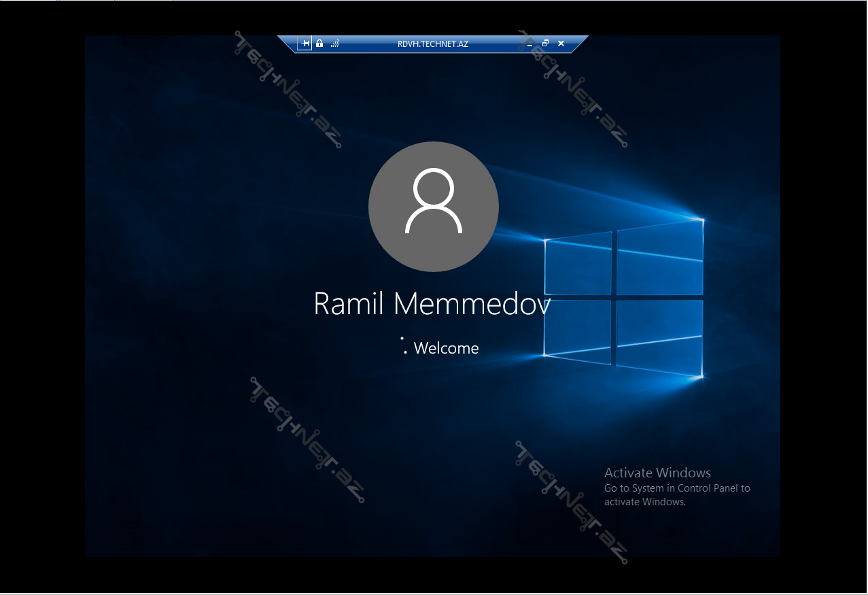Check the connection quality signal bars icon

334,44
